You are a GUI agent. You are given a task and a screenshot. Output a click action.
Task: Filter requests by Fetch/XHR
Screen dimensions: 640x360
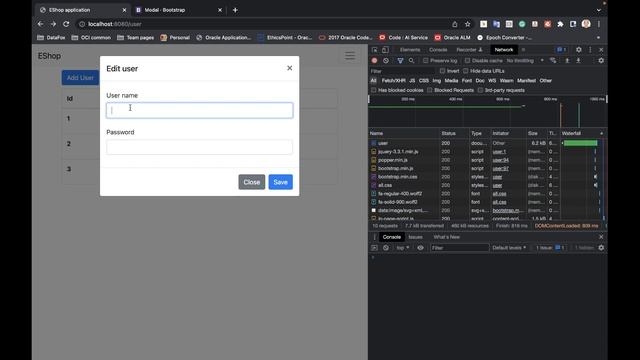(393, 81)
